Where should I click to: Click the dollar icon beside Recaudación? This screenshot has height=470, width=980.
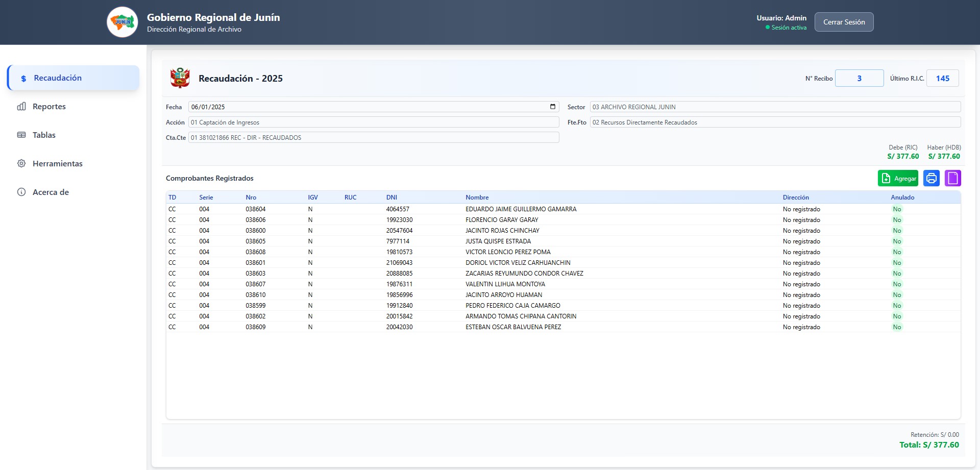[23, 79]
